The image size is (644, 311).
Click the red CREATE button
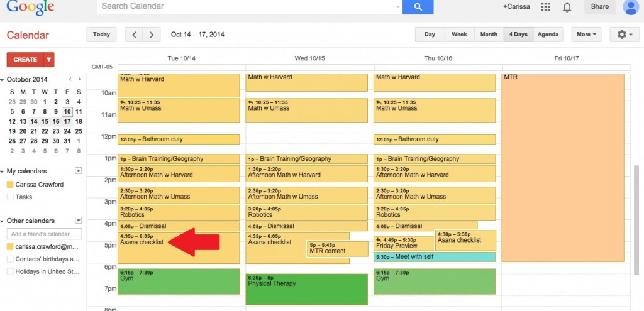(25, 60)
